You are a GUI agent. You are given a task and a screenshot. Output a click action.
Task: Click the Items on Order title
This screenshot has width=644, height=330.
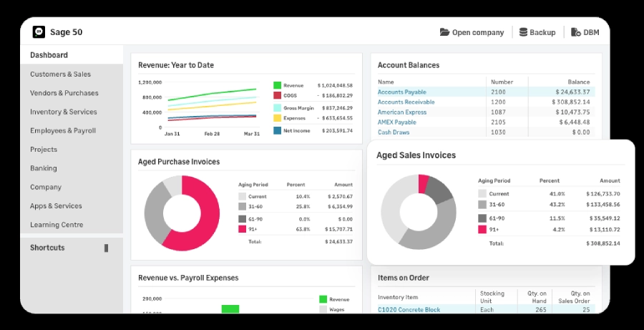[404, 278]
